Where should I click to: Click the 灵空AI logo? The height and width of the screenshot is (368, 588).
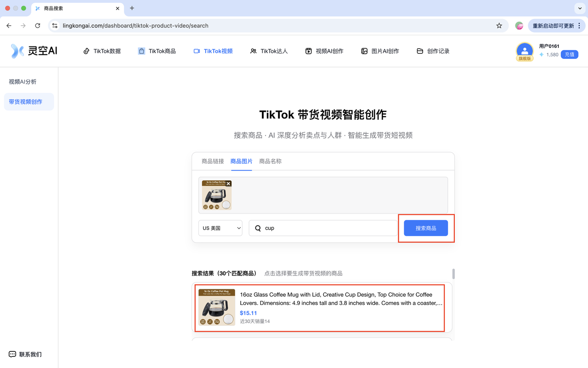point(34,51)
